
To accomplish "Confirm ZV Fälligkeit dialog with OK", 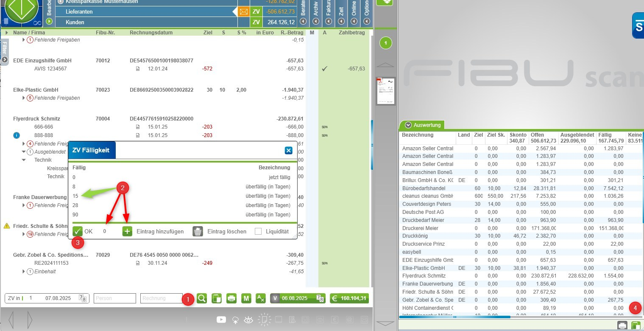I will tap(78, 231).
